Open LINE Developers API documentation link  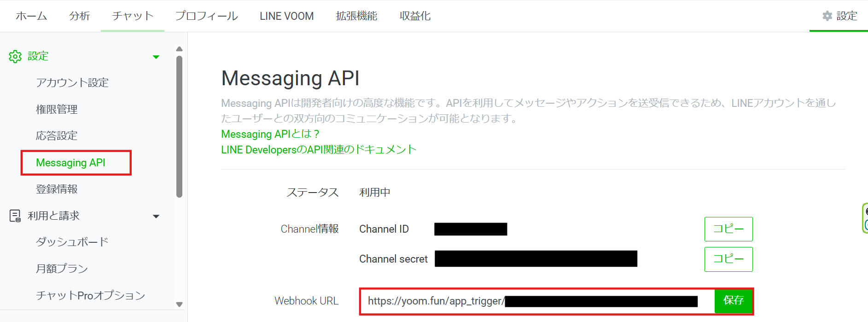[x=319, y=150]
